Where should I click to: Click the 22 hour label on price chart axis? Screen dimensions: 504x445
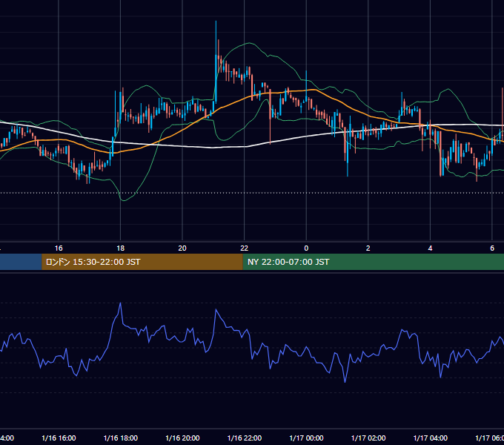(245, 248)
